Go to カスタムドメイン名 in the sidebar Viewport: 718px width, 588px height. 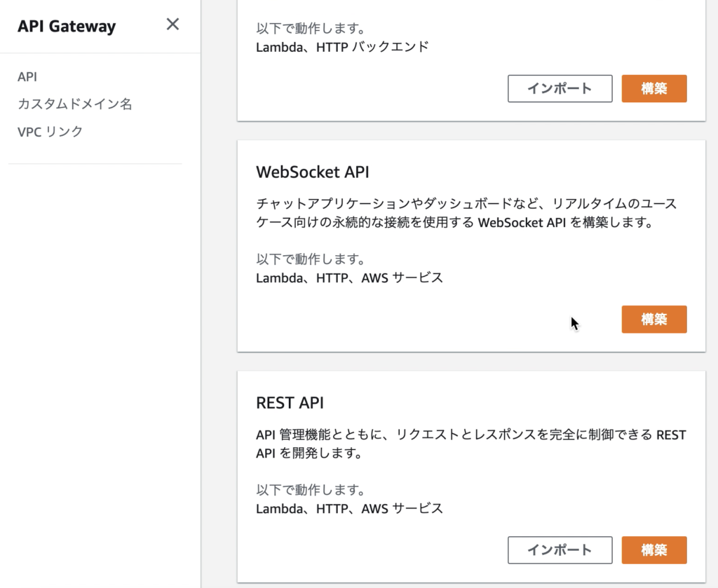[x=74, y=104]
